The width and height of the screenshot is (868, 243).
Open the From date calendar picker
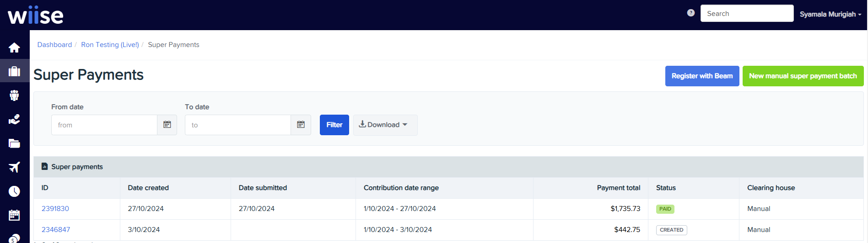(167, 125)
